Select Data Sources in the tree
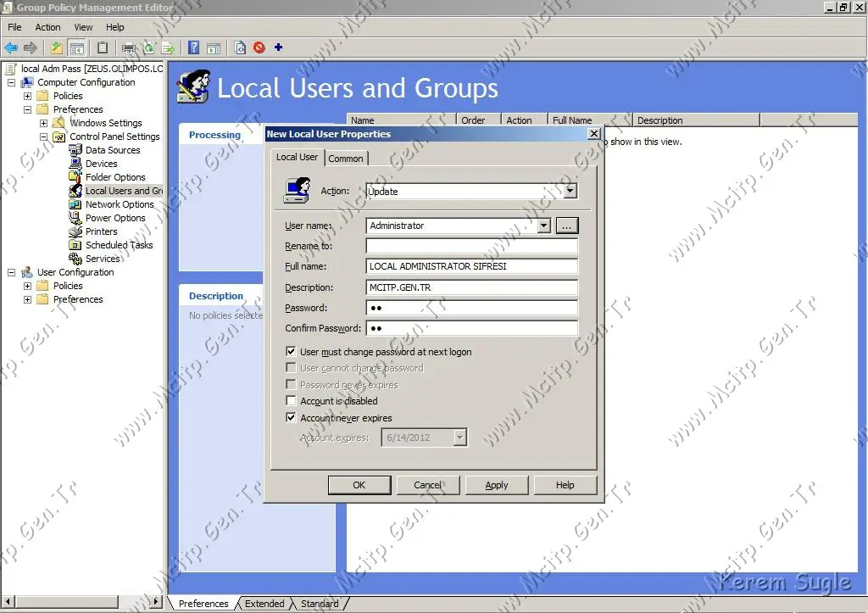 pos(113,150)
